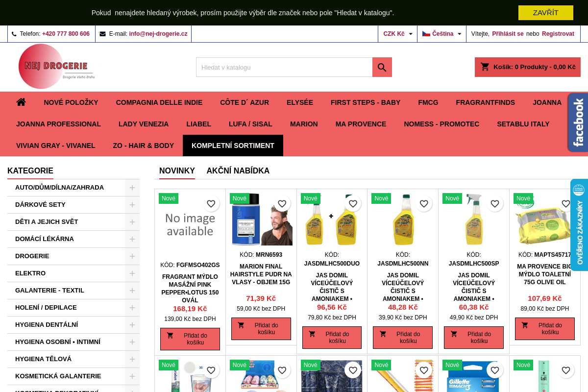Expand the DĚTI A JEJICH SVĚT category
Screen dimensions: 588x392
[x=132, y=222]
